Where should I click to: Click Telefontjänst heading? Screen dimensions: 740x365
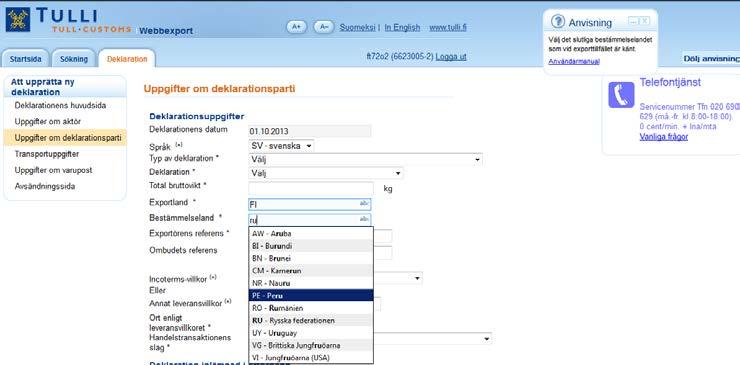pos(670,82)
